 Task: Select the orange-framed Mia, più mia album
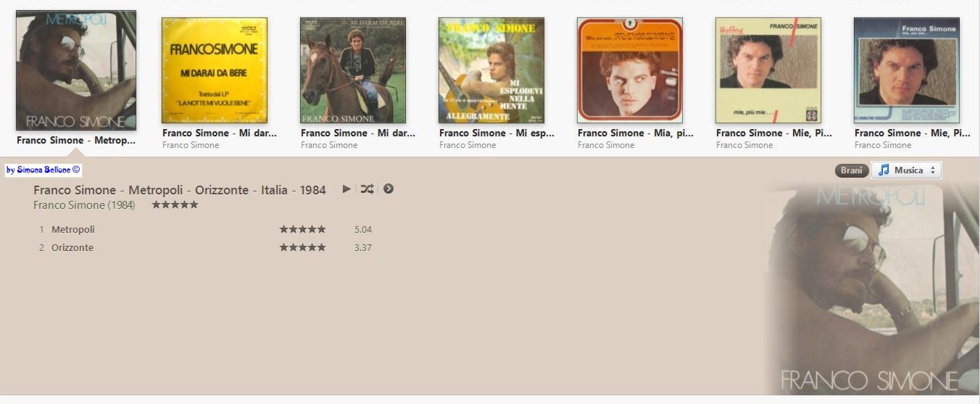(630, 70)
